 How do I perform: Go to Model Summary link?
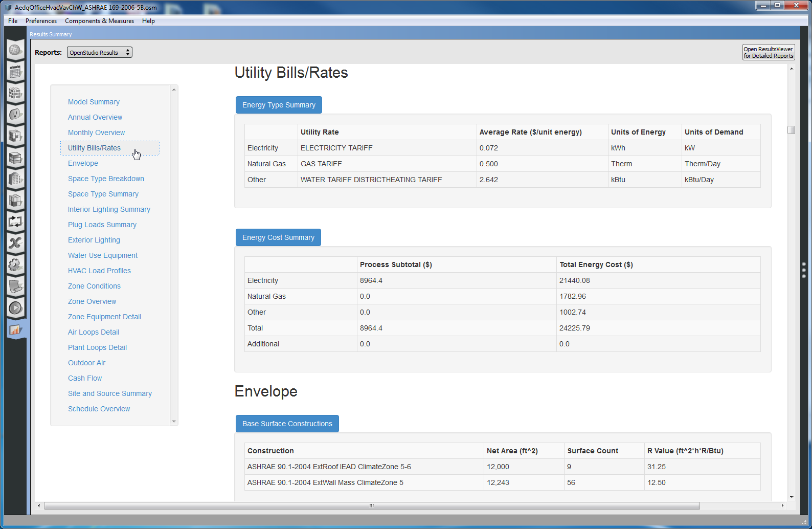pos(94,102)
